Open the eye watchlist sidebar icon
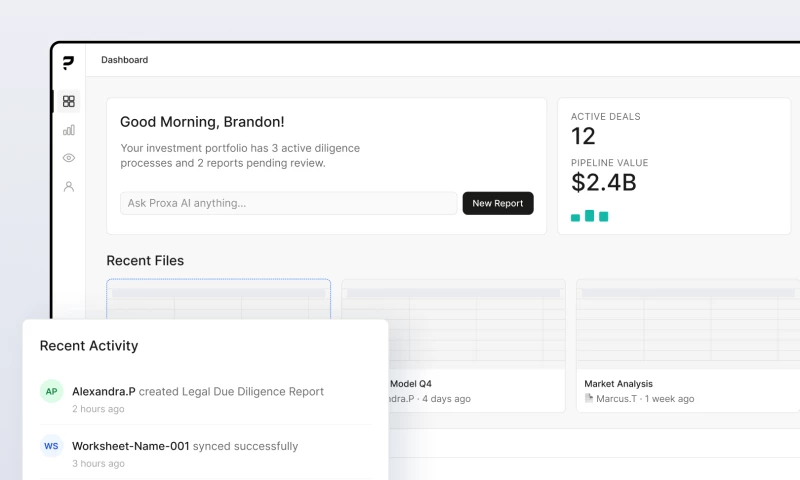Image resolution: width=800 pixels, height=480 pixels. pos(69,158)
